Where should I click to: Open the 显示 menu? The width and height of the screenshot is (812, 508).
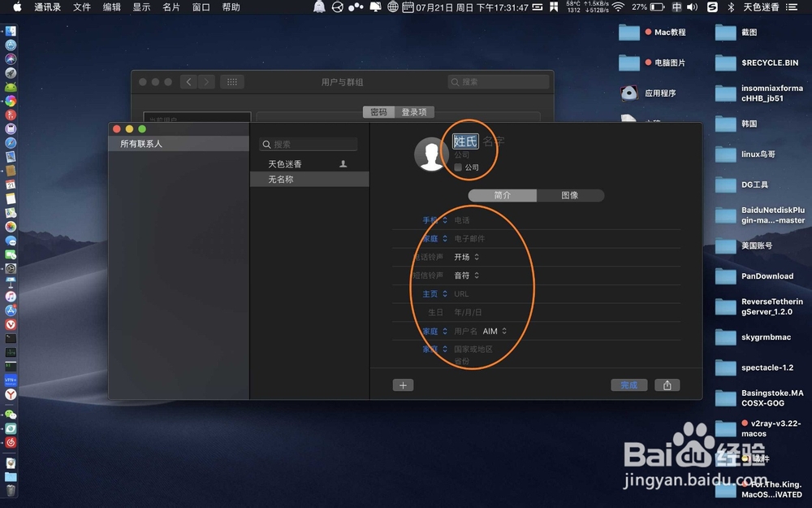click(141, 7)
